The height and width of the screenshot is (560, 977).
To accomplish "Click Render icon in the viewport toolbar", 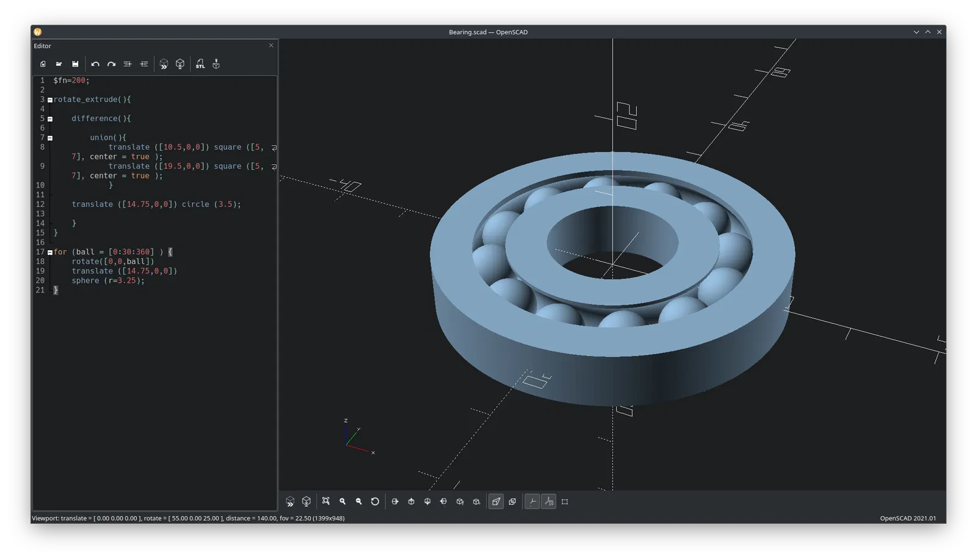I will point(307,501).
